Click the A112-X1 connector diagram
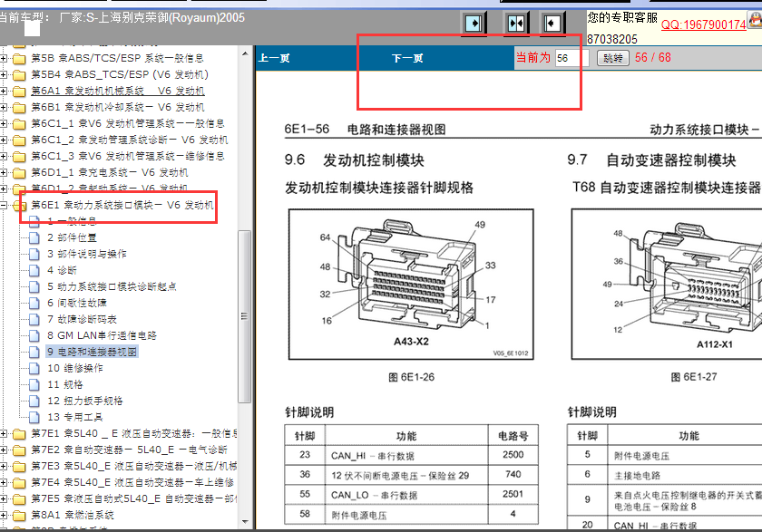The height and width of the screenshot is (532, 762). [667, 285]
